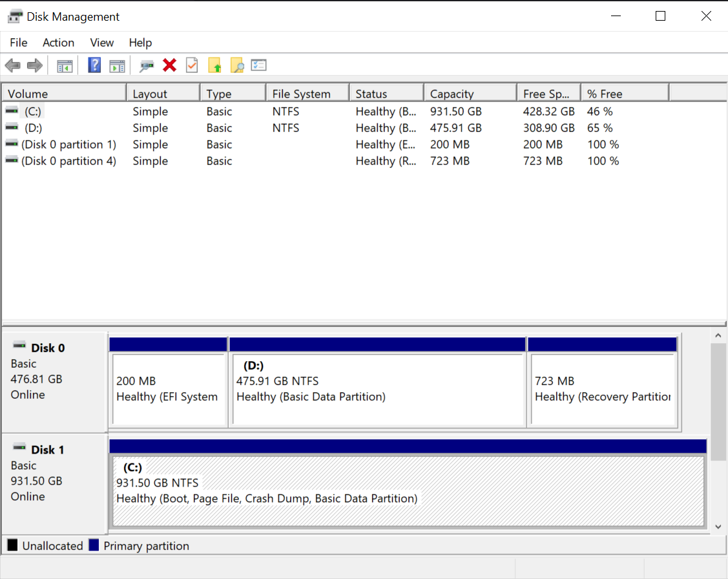This screenshot has width=728, height=579.
Task: Click the settings list toolbar icon
Action: pyautogui.click(x=258, y=65)
